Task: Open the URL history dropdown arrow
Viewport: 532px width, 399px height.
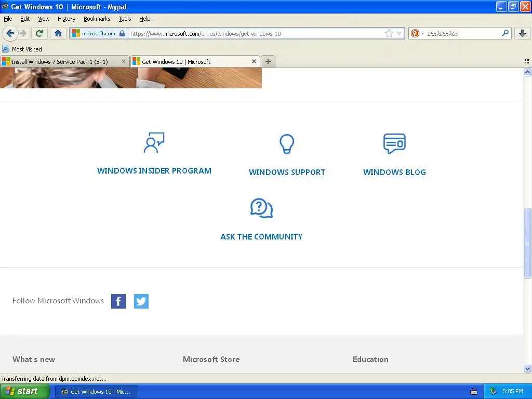Action: [x=400, y=33]
